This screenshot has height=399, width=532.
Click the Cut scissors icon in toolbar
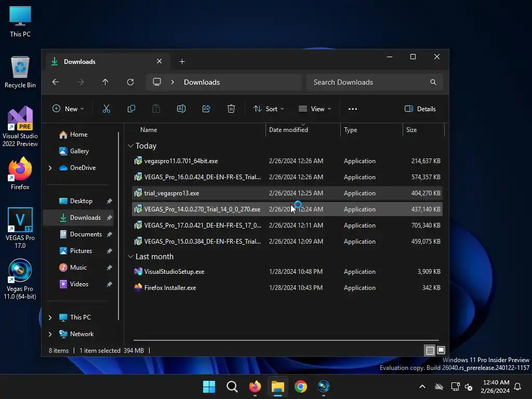(106, 109)
